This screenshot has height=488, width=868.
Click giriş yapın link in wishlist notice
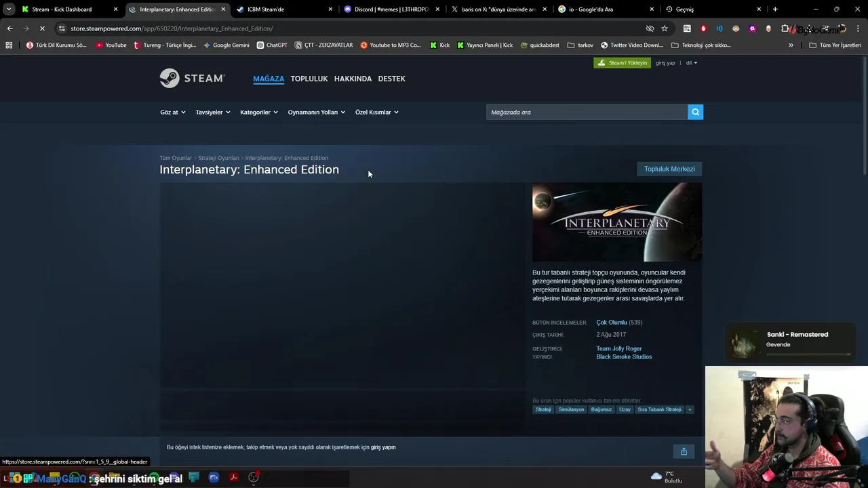click(383, 447)
